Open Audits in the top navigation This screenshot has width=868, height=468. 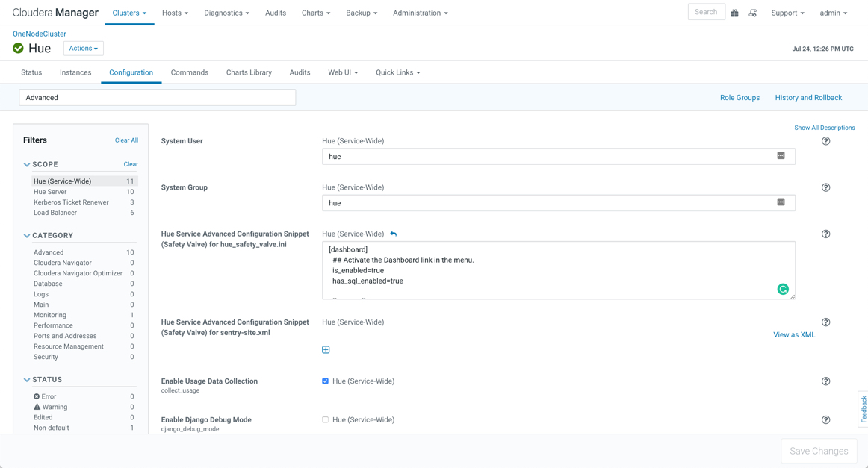point(276,13)
